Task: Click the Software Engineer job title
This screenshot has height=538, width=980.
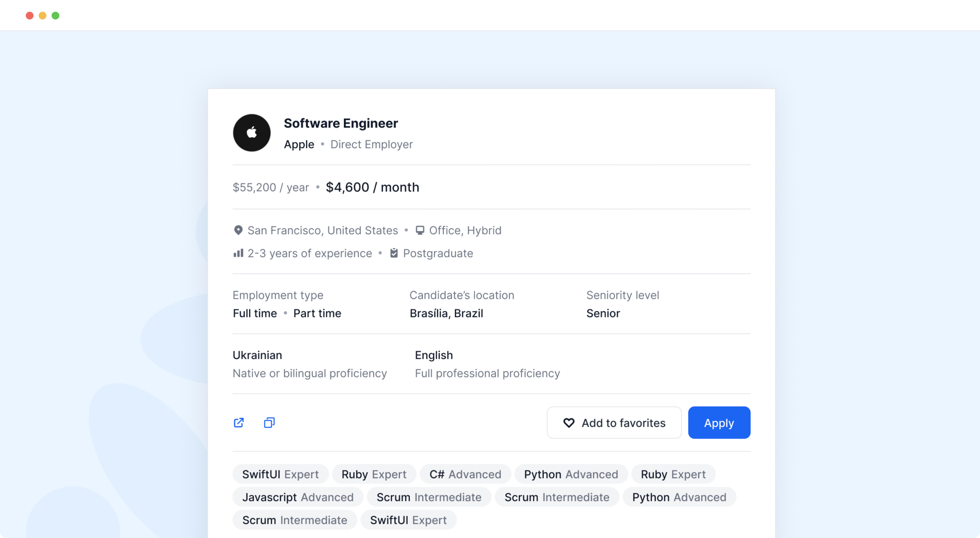Action: (x=341, y=123)
